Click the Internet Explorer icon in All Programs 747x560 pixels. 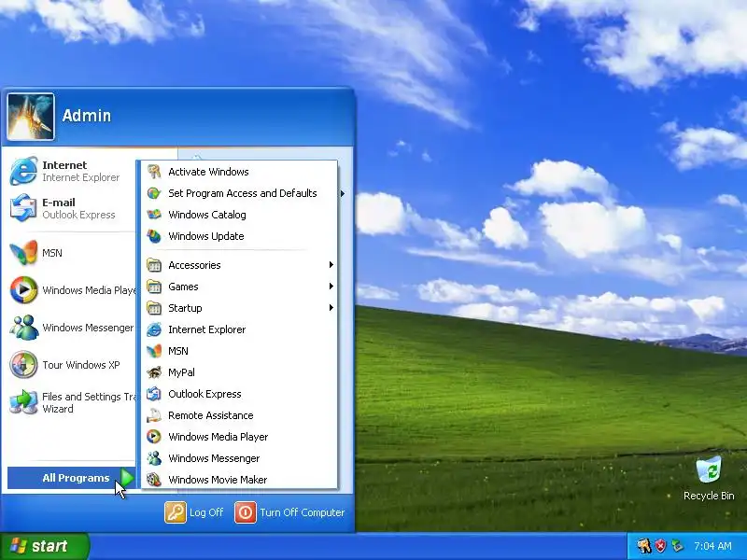(x=154, y=329)
